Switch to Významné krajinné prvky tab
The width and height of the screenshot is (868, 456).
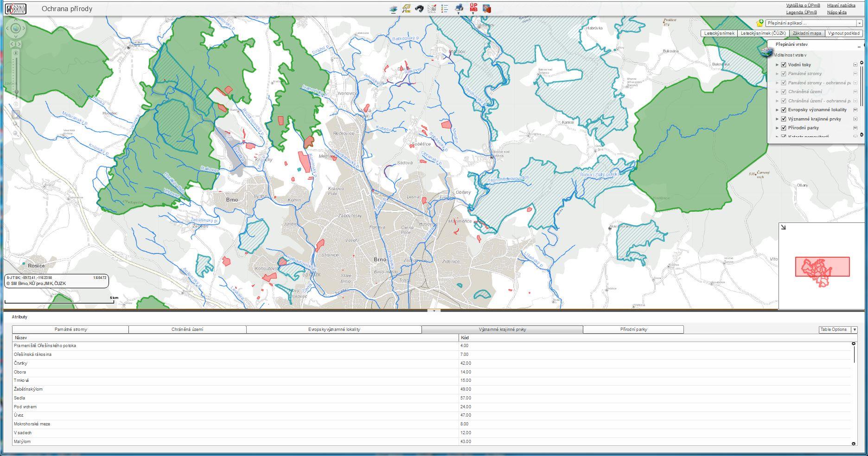[x=502, y=329]
